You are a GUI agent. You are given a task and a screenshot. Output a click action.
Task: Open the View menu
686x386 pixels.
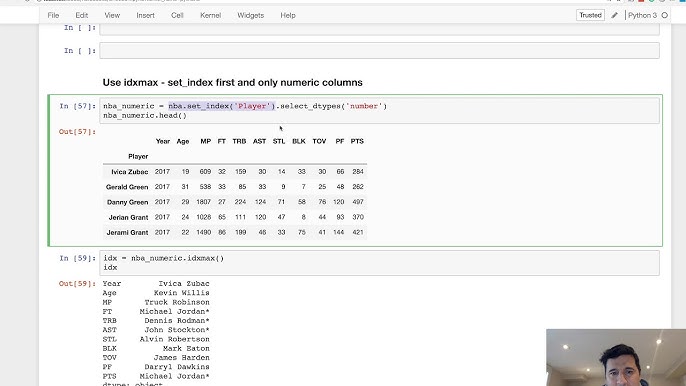[112, 15]
